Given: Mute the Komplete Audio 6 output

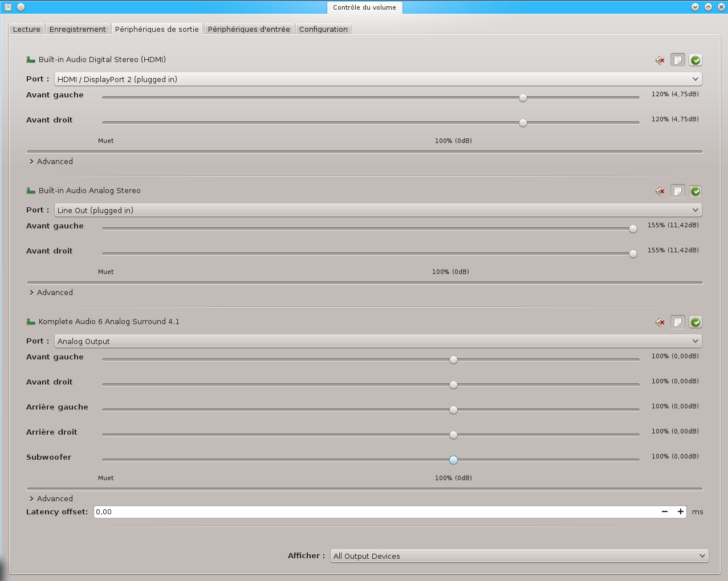Looking at the screenshot, I should [660, 322].
